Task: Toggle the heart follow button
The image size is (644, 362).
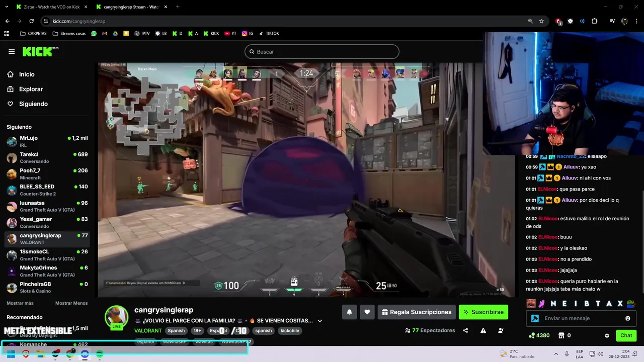Action: point(367,312)
